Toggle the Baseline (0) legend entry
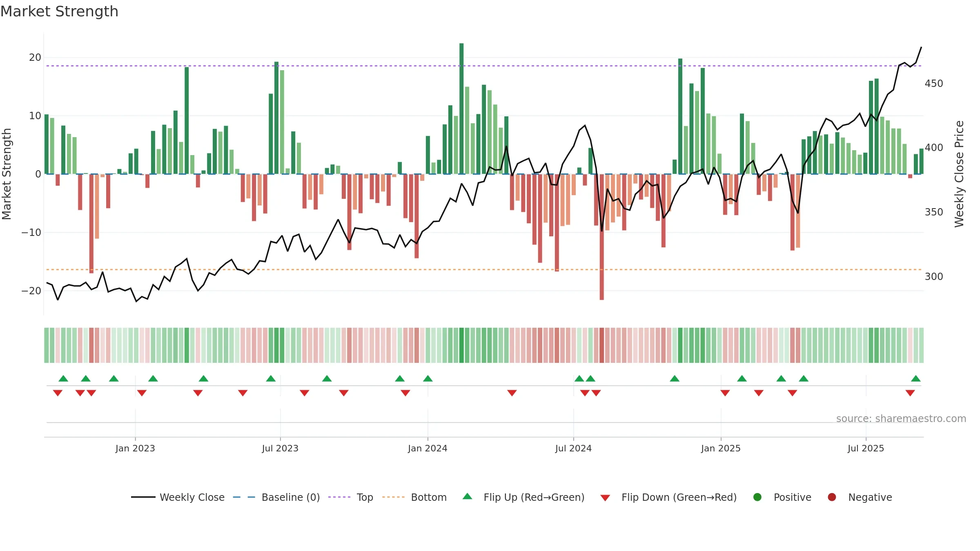The height and width of the screenshot is (551, 980). coord(276,497)
